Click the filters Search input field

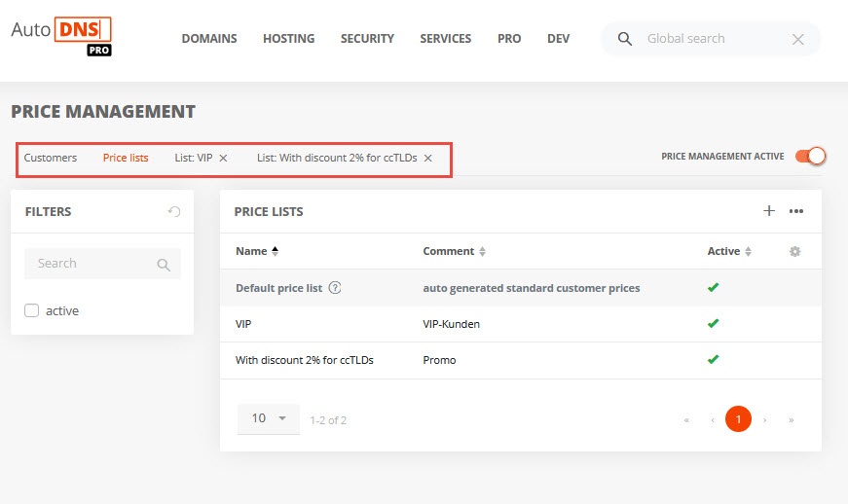click(102, 264)
